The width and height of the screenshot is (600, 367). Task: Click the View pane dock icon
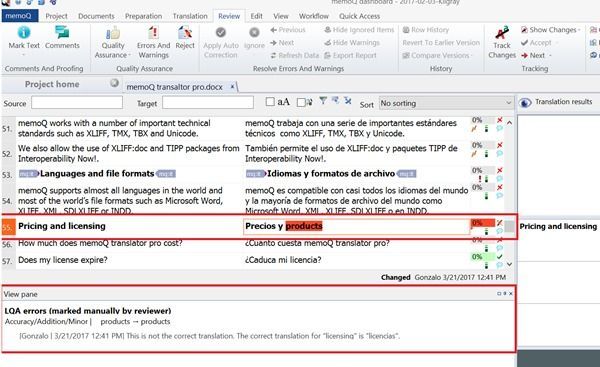pyautogui.click(x=499, y=294)
